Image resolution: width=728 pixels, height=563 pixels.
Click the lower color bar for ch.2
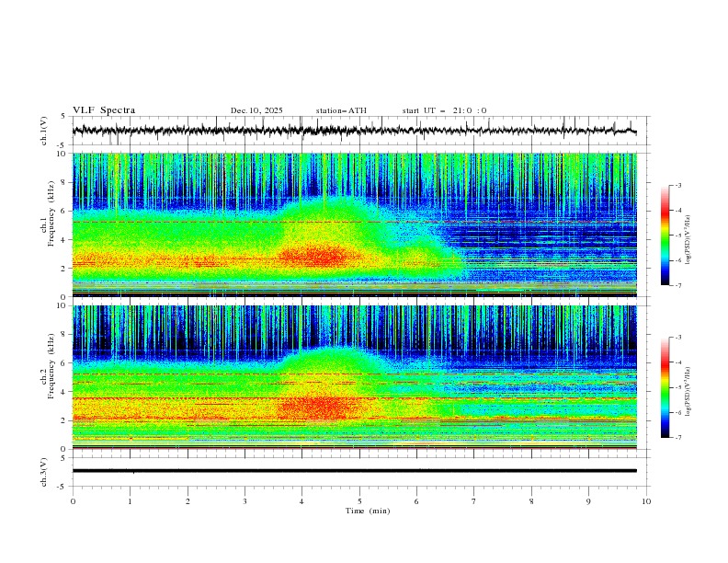[665, 387]
